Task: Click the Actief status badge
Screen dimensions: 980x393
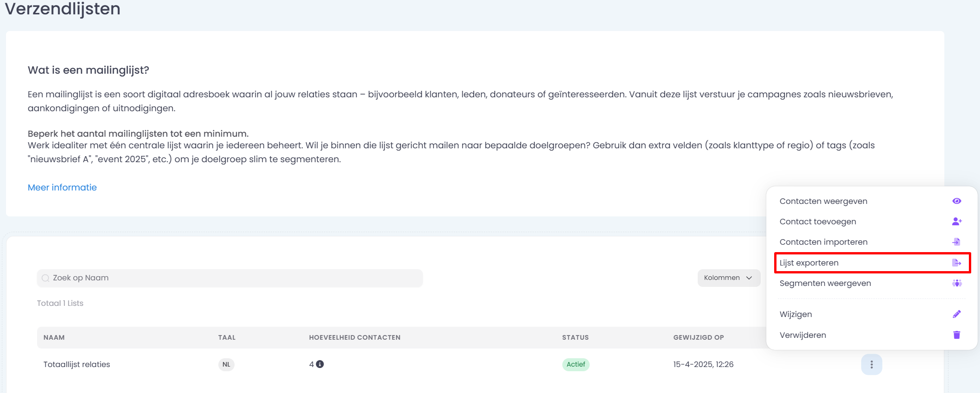Action: point(575,364)
